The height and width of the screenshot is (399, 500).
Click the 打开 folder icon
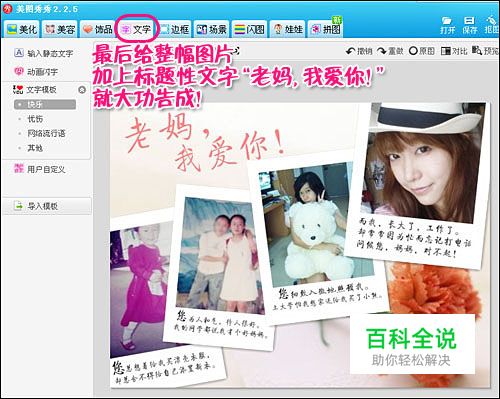447,25
